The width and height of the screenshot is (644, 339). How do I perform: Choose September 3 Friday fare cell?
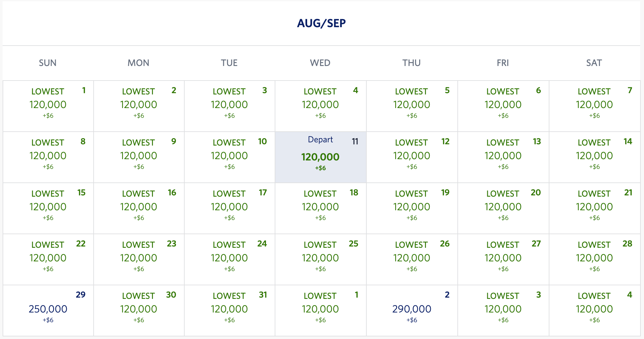503,310
